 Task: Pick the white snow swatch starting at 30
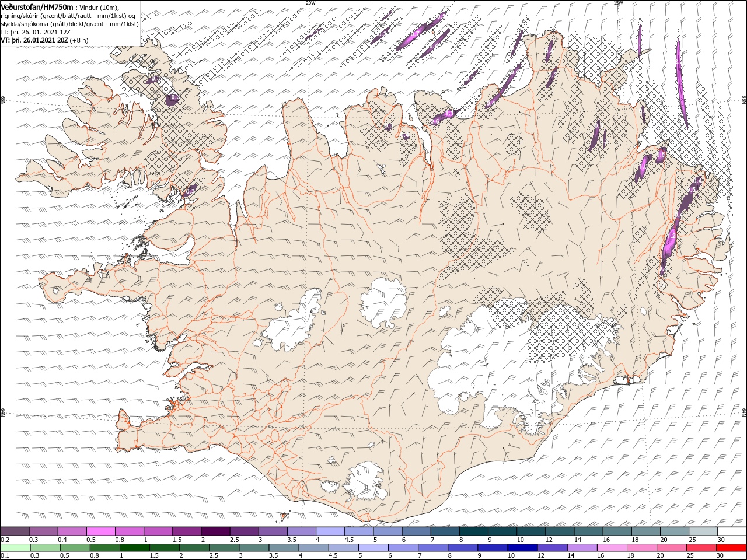click(x=732, y=531)
